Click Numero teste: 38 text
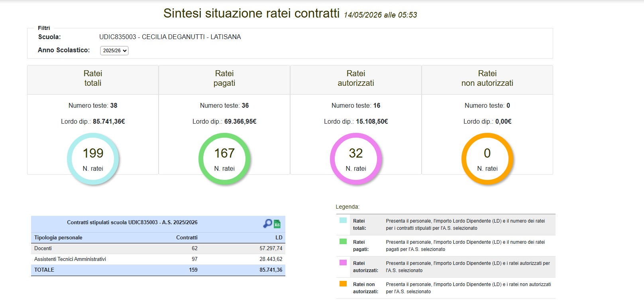644x304 pixels. click(93, 105)
